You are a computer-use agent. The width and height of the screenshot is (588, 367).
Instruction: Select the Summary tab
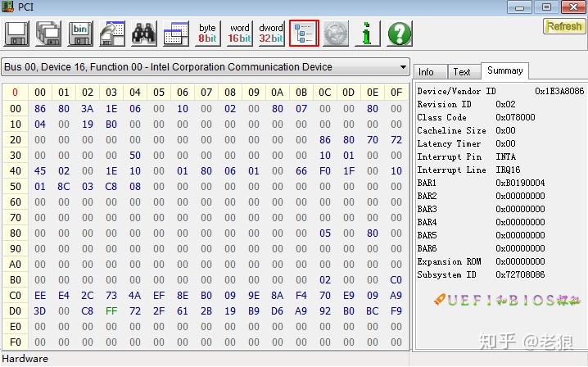[504, 71]
